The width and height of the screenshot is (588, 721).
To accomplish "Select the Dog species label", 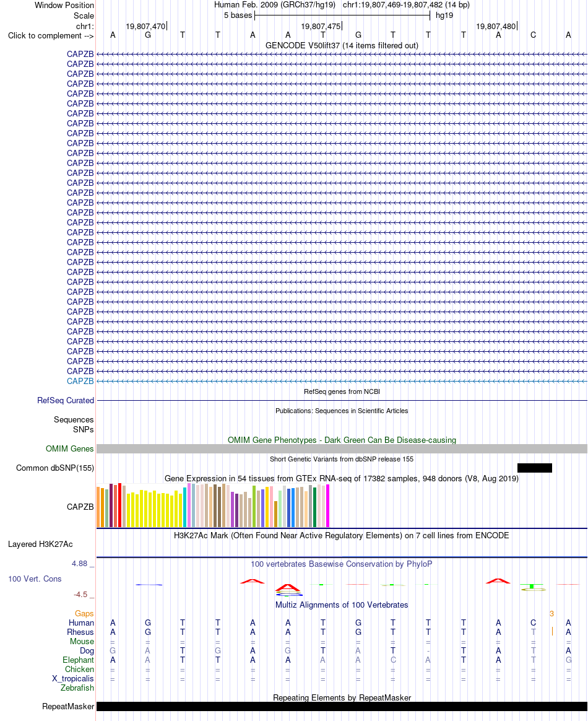I will [x=87, y=650].
